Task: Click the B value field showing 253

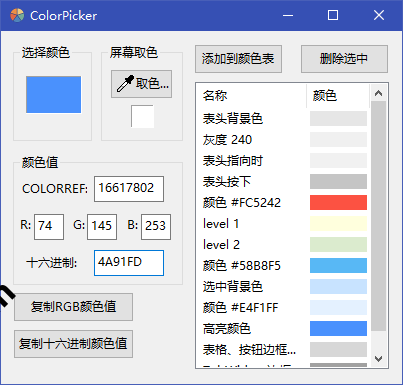Action: 156,227
